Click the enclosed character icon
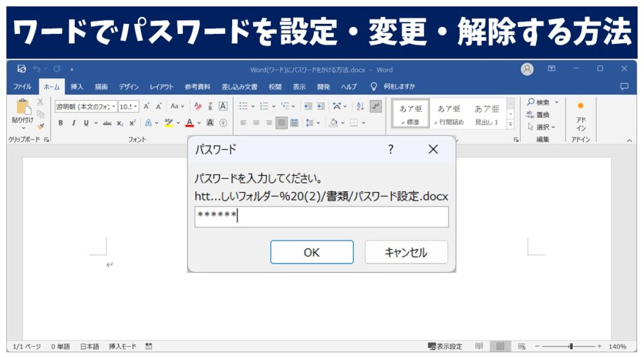The image size is (644, 357). [223, 123]
